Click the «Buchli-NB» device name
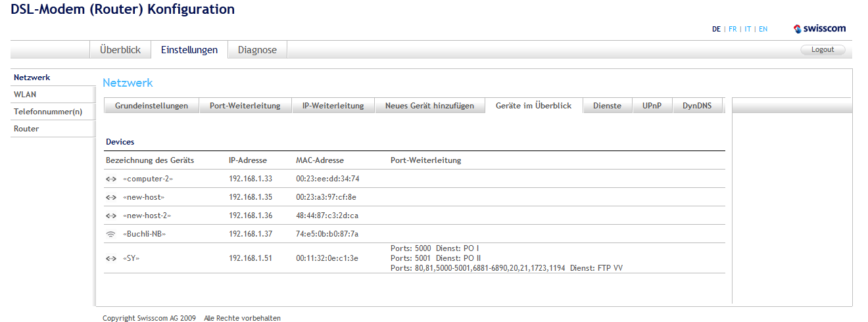The image size is (868, 322). 144,234
